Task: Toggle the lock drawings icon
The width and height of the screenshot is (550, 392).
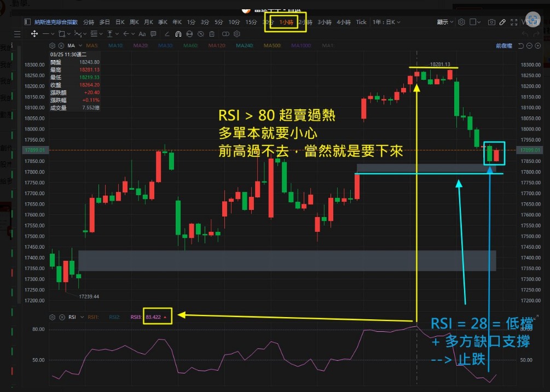Action: tap(189, 34)
